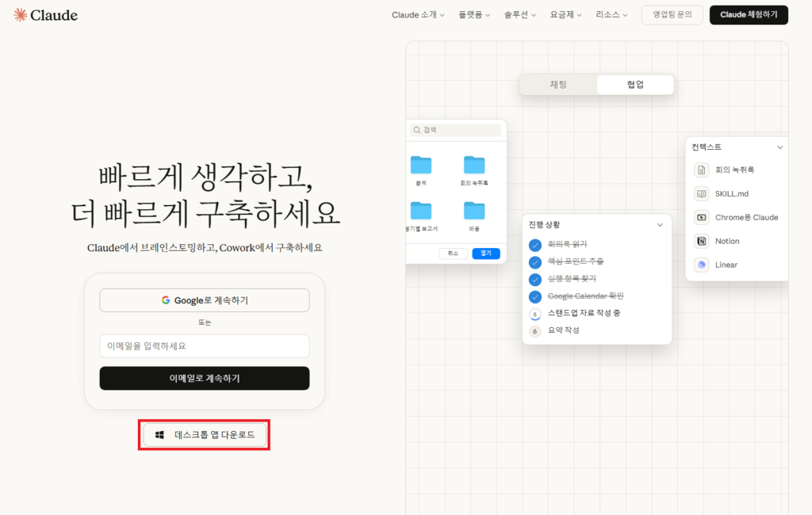The image size is (812, 515).
Task: Click the email address input field
Action: tap(205, 346)
